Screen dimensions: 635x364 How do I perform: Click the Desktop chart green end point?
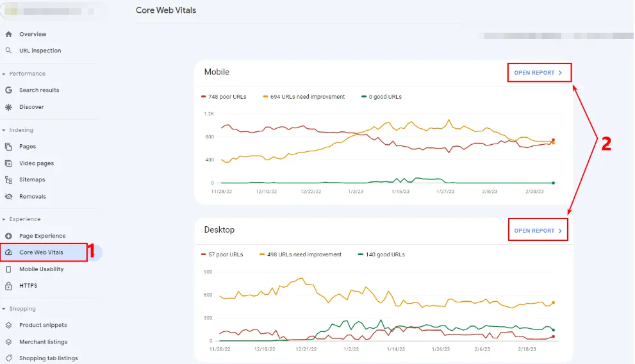click(x=554, y=330)
